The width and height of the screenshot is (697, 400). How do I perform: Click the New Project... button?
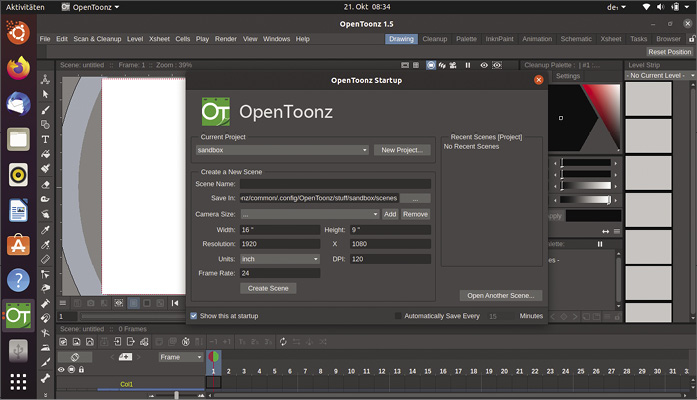click(x=402, y=150)
